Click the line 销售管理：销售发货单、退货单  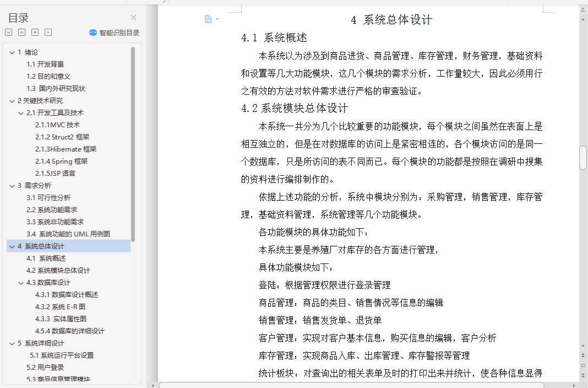tap(320, 320)
